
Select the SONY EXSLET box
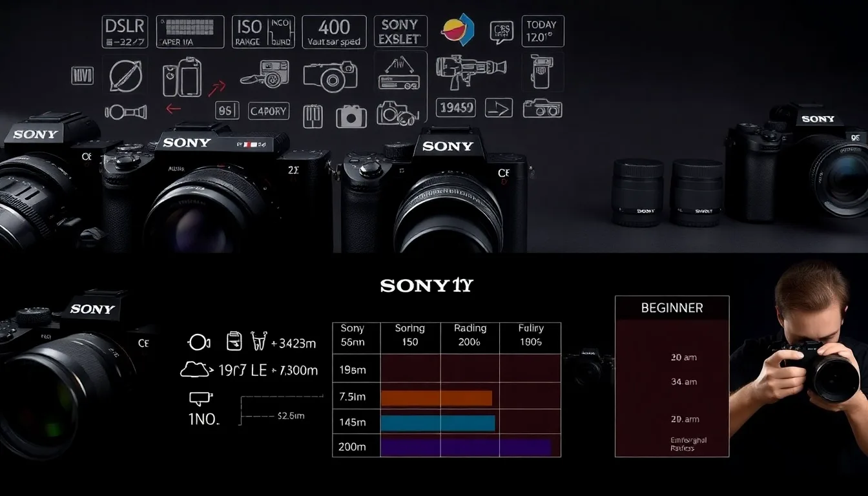(400, 32)
